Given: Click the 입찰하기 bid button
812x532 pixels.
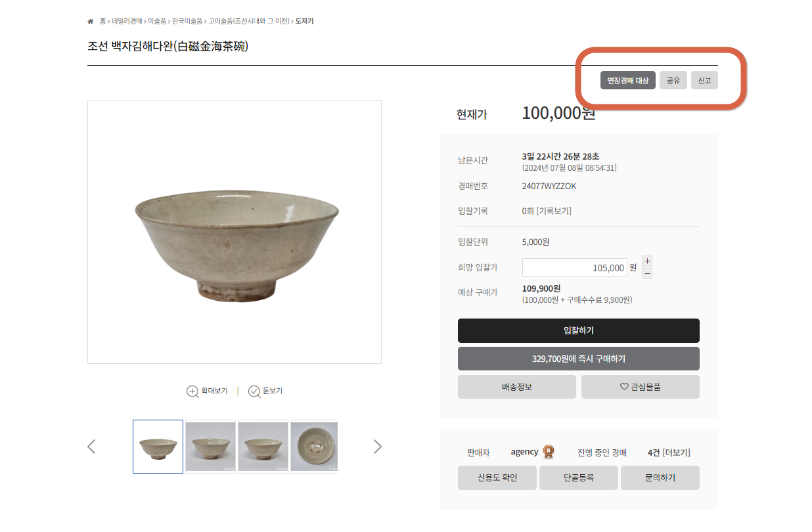Looking at the screenshot, I should (579, 330).
